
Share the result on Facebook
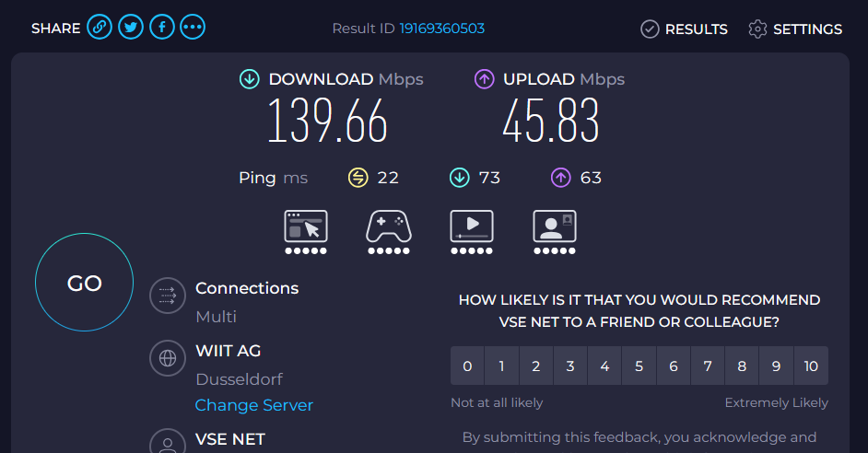point(161,27)
